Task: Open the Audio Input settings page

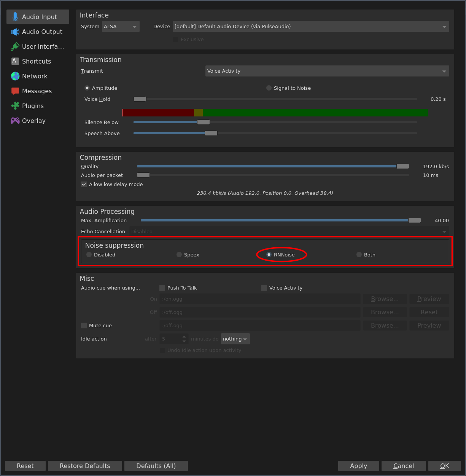Action: tap(37, 16)
